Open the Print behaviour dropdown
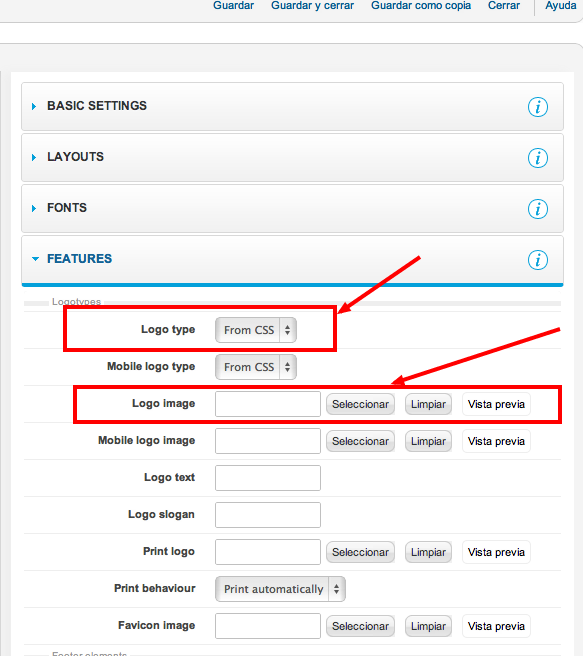Screen dimensions: 583x656 280,589
